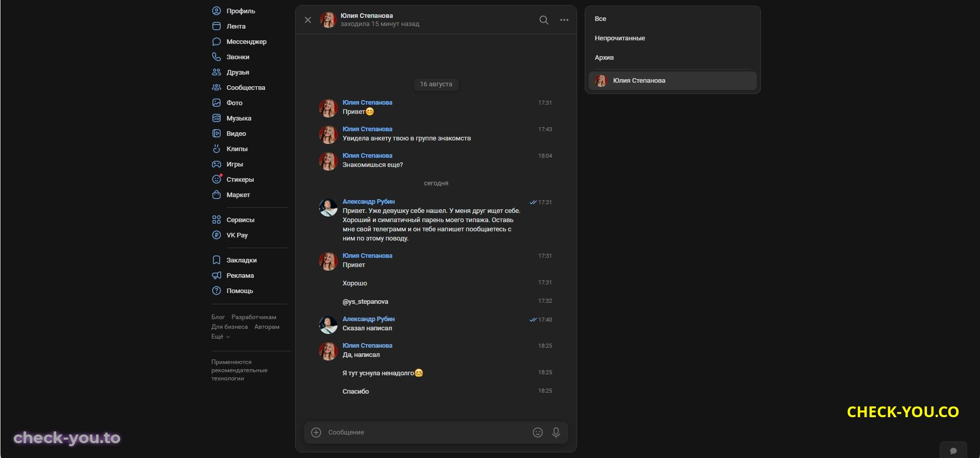This screenshot has width=980, height=458.
Task: Open the Помощь question mark icon
Action: click(217, 291)
